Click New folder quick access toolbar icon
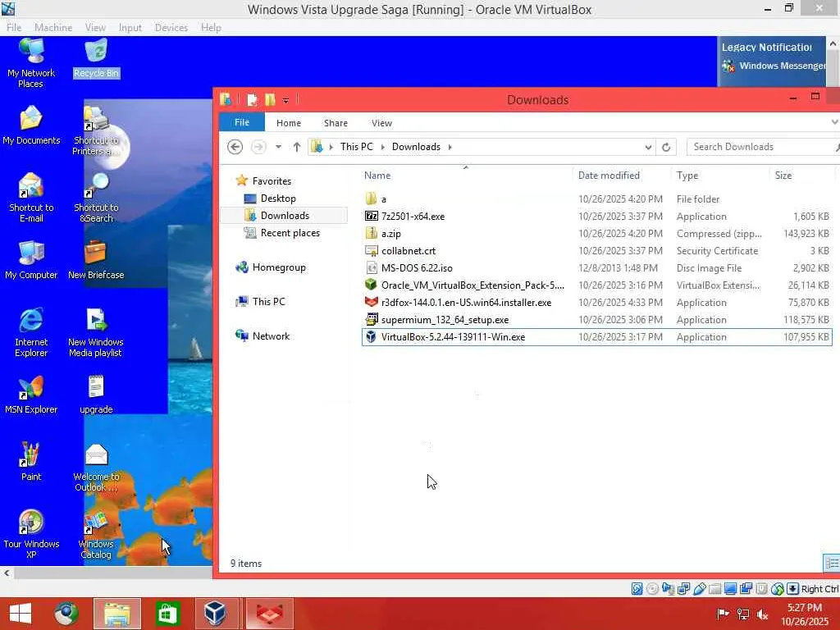This screenshot has width=840, height=630. (270, 99)
